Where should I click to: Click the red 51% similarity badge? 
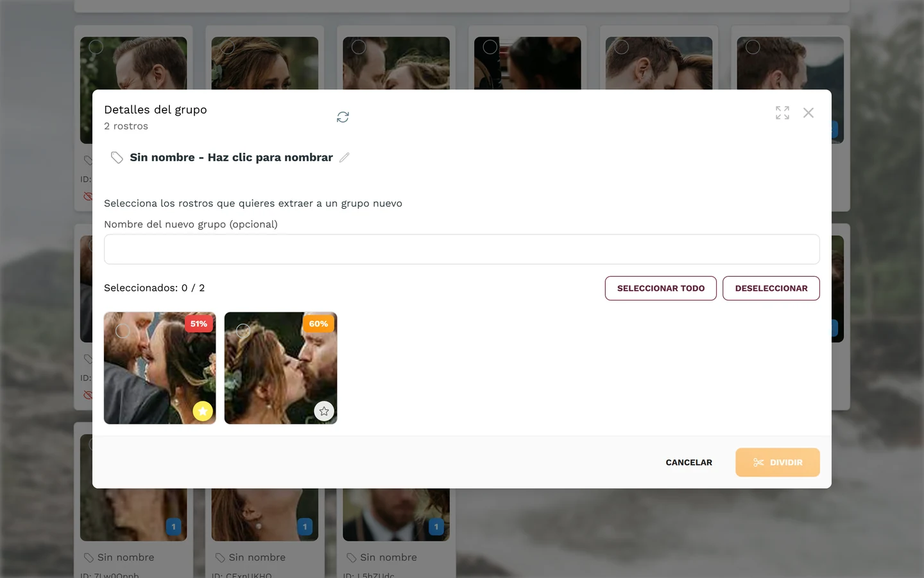[199, 324]
